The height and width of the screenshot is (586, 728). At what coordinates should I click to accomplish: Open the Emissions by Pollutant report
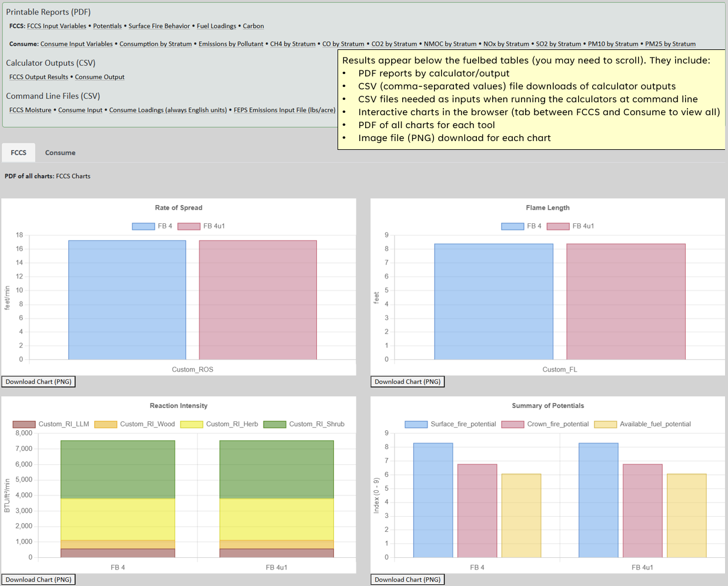(231, 43)
